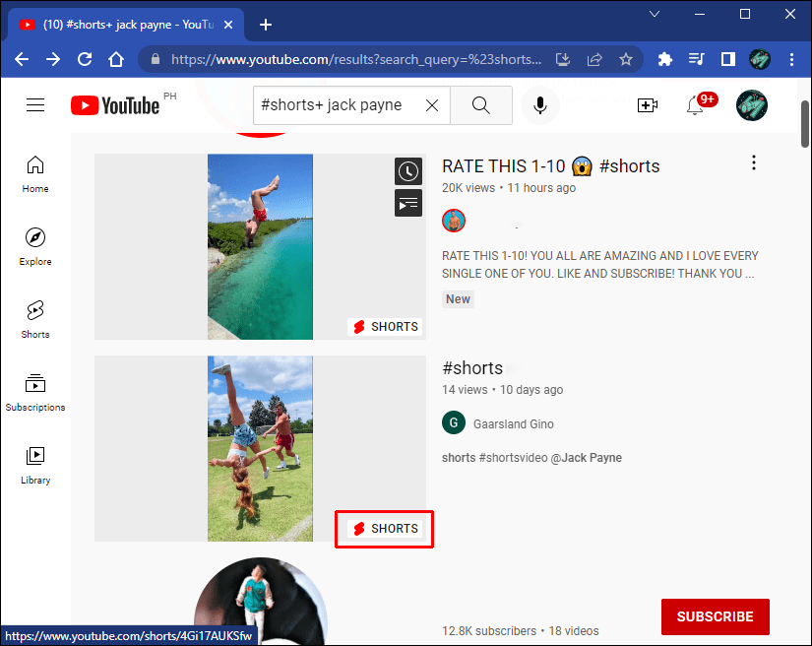812x646 pixels.
Task: Save first video to Watch Later
Action: [x=408, y=171]
